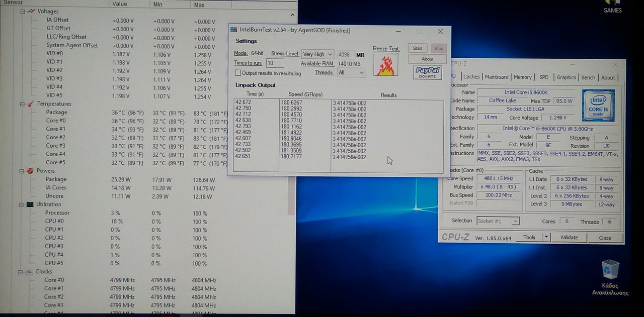Click the Times to run input field

pos(275,63)
